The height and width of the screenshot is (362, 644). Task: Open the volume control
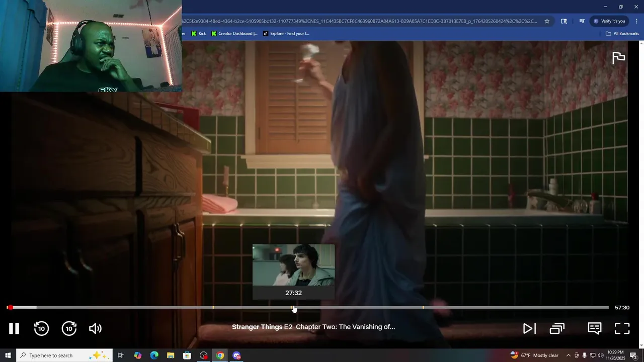[95, 329]
